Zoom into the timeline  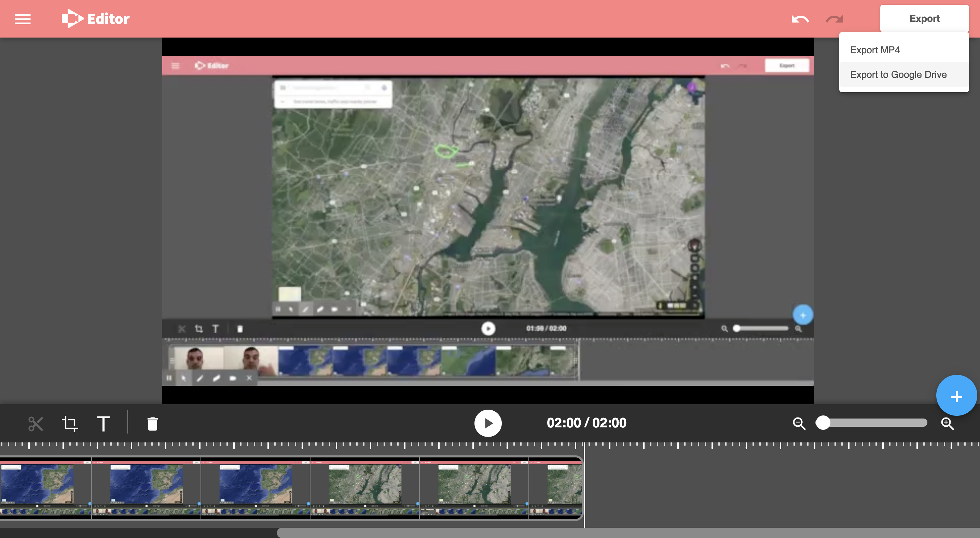(x=947, y=423)
